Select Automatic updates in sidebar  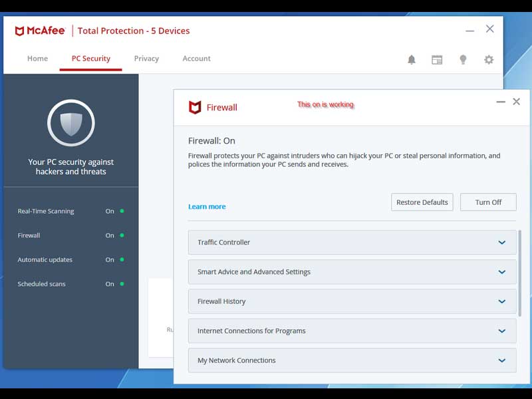pyautogui.click(x=45, y=260)
